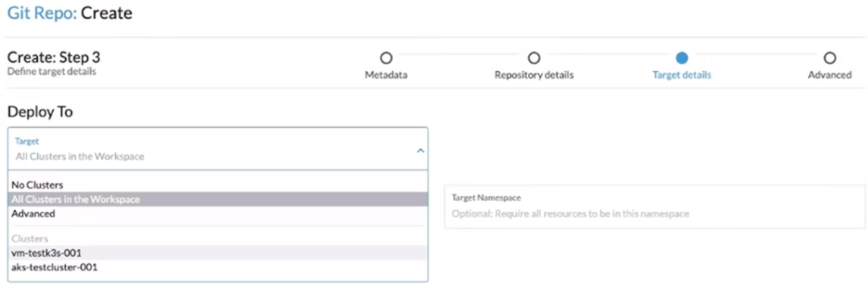Click the Repository details step circle
This screenshot has width=868, height=294.
(534, 58)
